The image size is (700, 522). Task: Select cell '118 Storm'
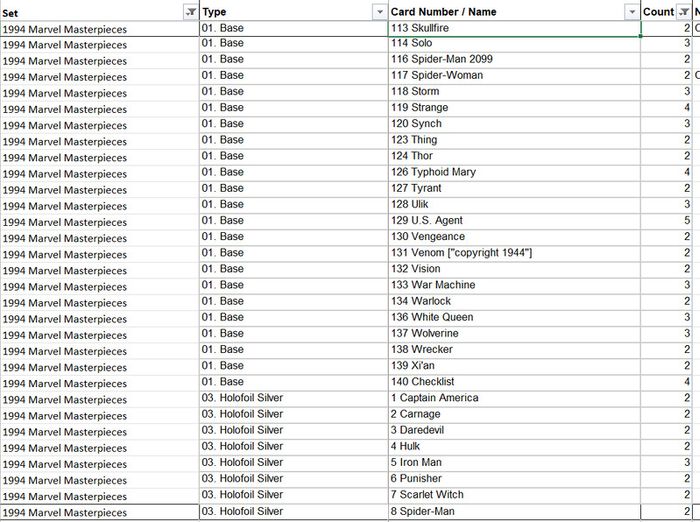(514, 92)
